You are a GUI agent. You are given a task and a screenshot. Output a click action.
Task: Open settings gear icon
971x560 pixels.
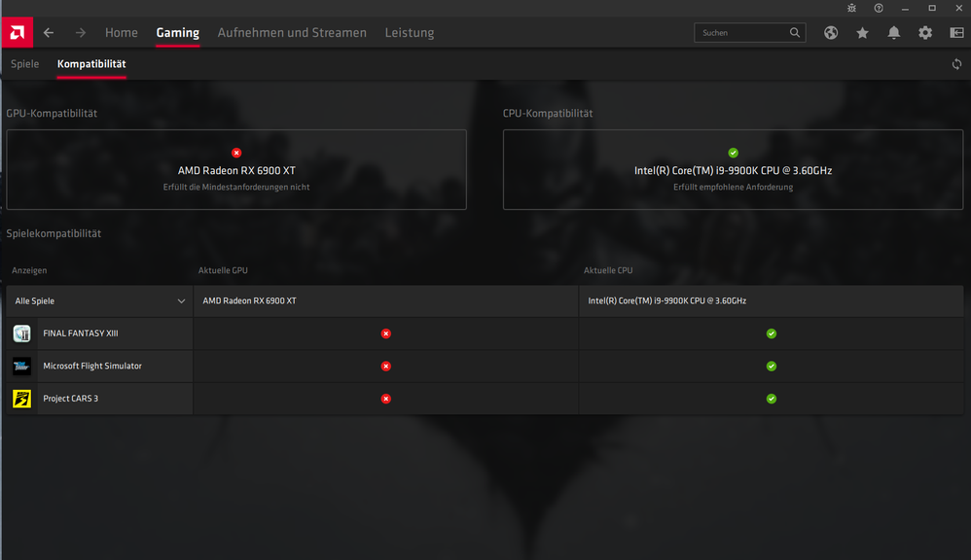tap(925, 33)
